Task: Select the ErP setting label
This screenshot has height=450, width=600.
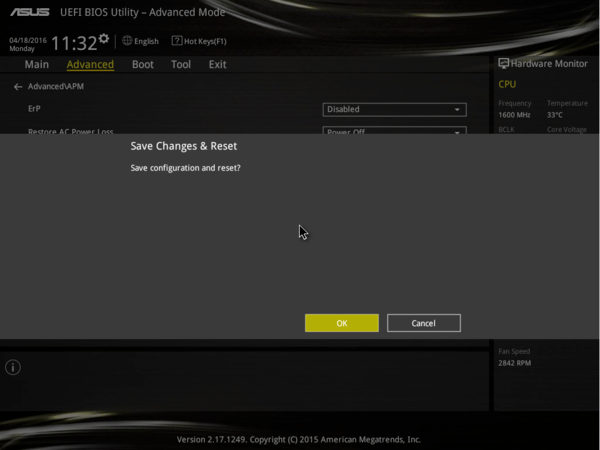Action: point(34,108)
